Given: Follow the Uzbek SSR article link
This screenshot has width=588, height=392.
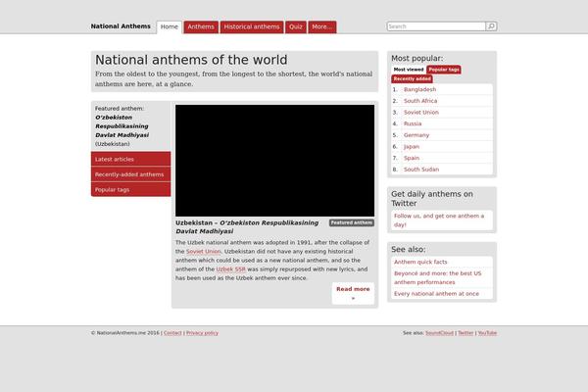Looking at the screenshot, I should [x=230, y=269].
